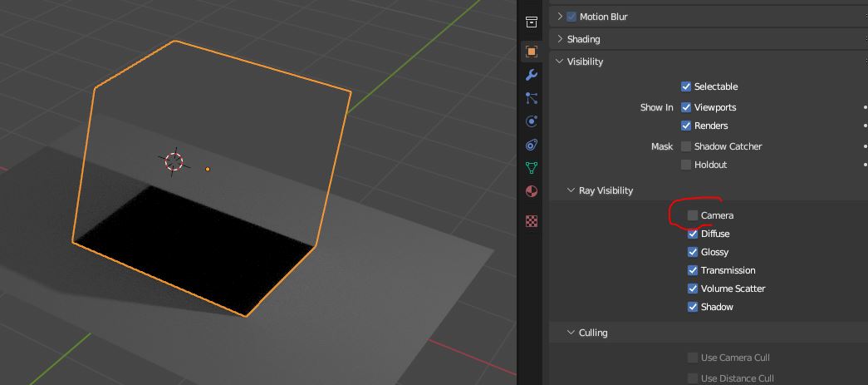Image resolution: width=868 pixels, height=385 pixels.
Task: Open the Material properties tab
Action: coord(532,191)
